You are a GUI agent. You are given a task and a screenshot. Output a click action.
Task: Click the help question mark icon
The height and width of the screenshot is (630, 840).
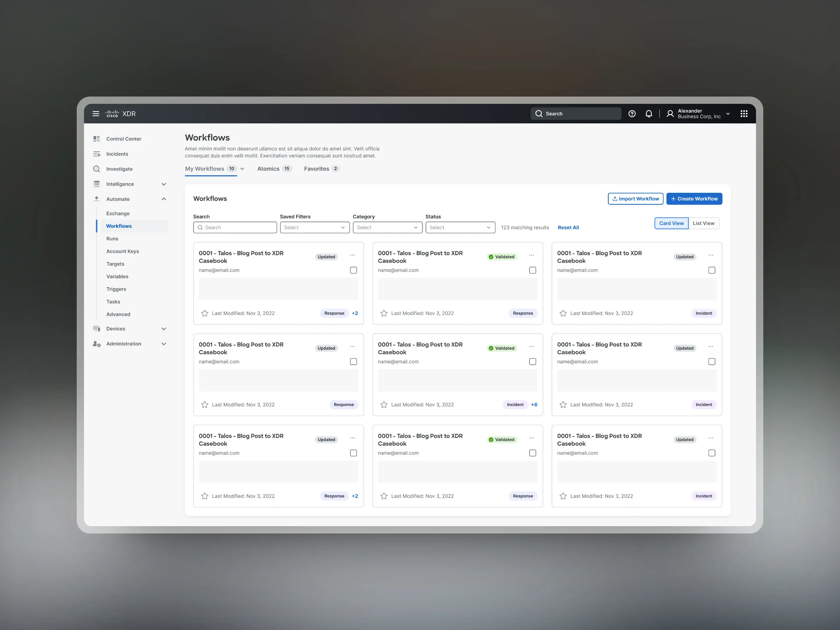[x=632, y=113]
